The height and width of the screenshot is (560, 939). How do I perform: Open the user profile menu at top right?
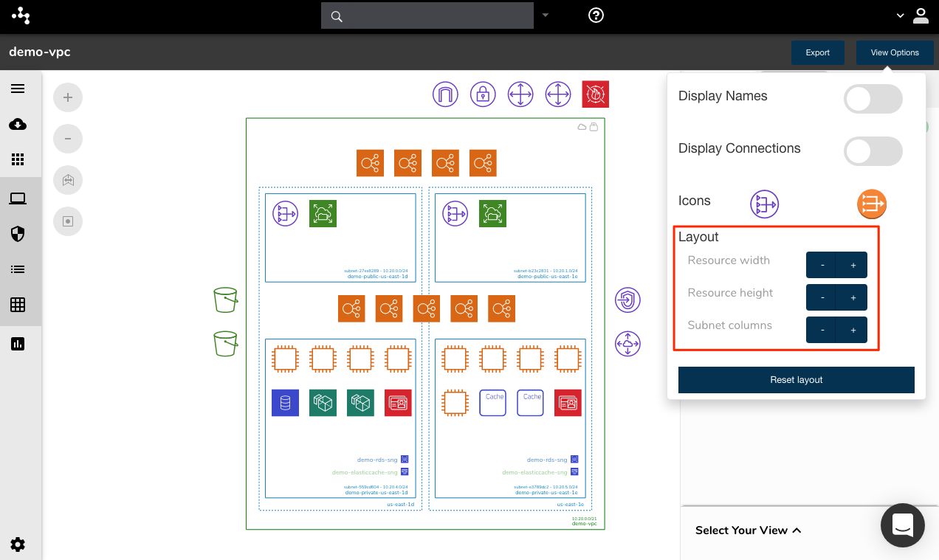pyautogui.click(x=921, y=15)
